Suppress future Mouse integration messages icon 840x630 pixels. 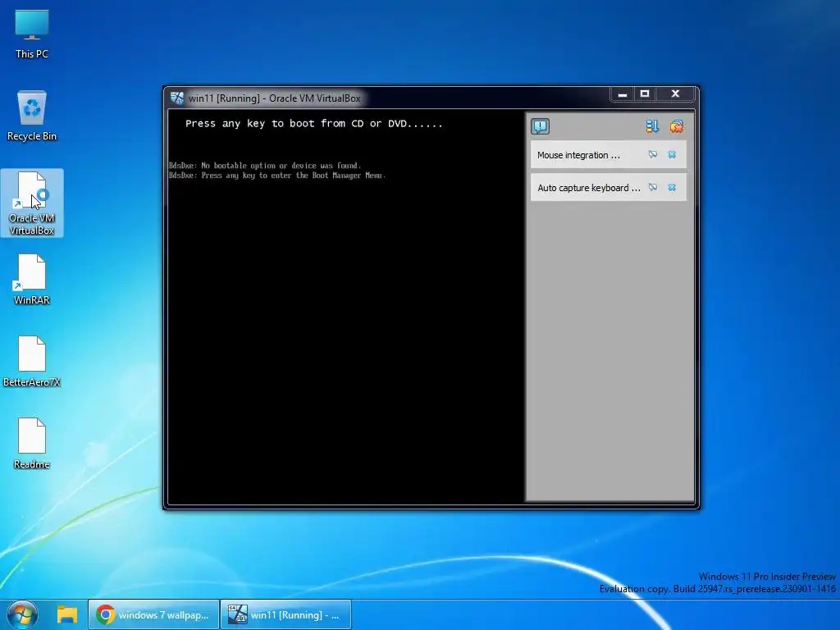coord(652,155)
